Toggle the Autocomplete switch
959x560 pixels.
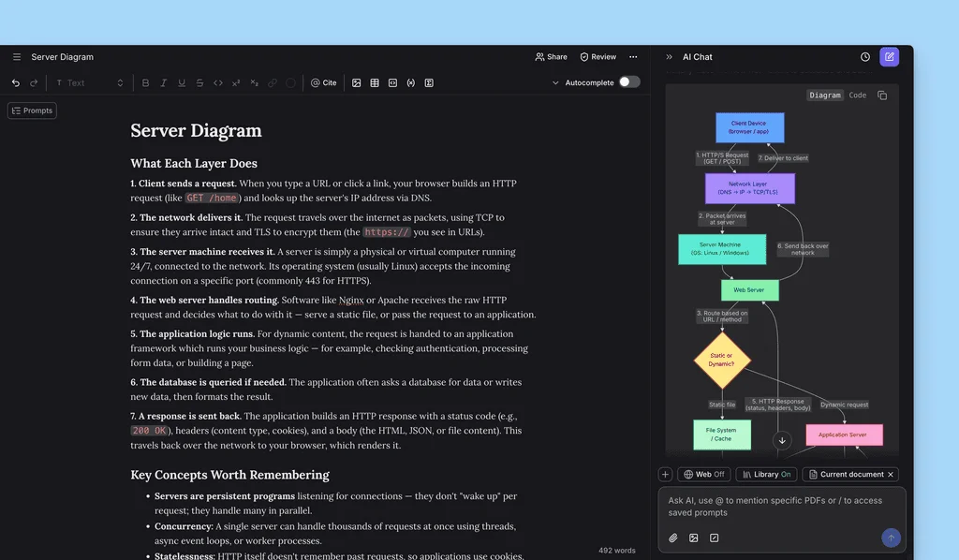(629, 81)
